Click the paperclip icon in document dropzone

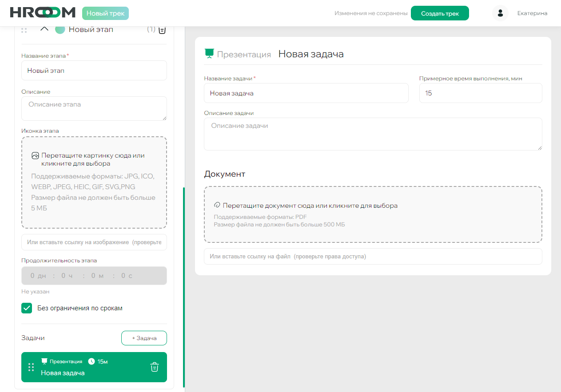[x=217, y=206]
